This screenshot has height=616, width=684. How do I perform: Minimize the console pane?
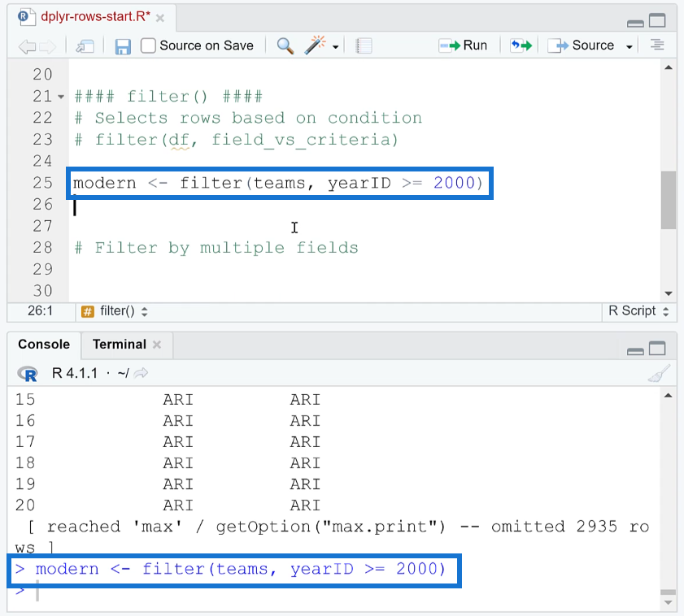pos(635,351)
